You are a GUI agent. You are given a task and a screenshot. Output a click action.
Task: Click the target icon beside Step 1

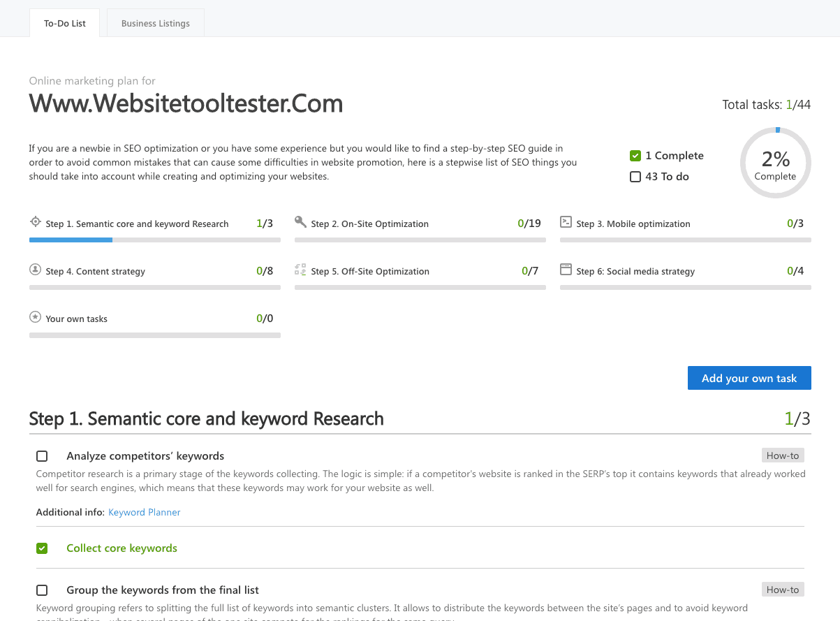pyautogui.click(x=35, y=222)
